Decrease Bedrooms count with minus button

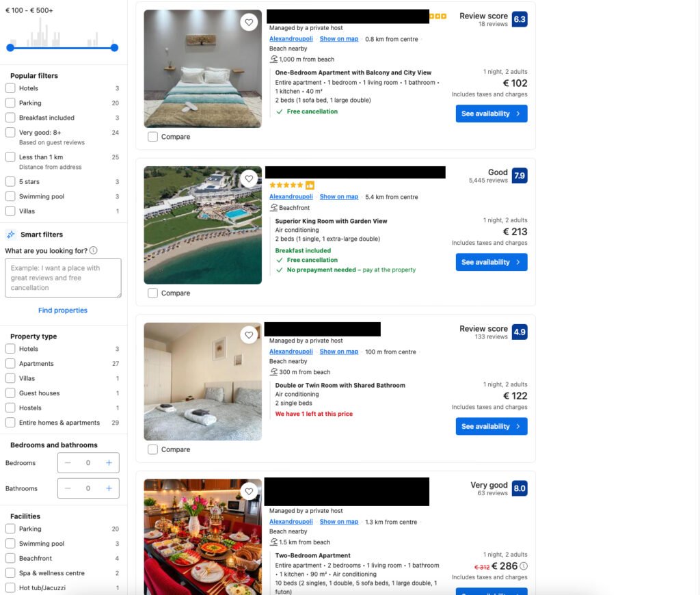(x=68, y=463)
